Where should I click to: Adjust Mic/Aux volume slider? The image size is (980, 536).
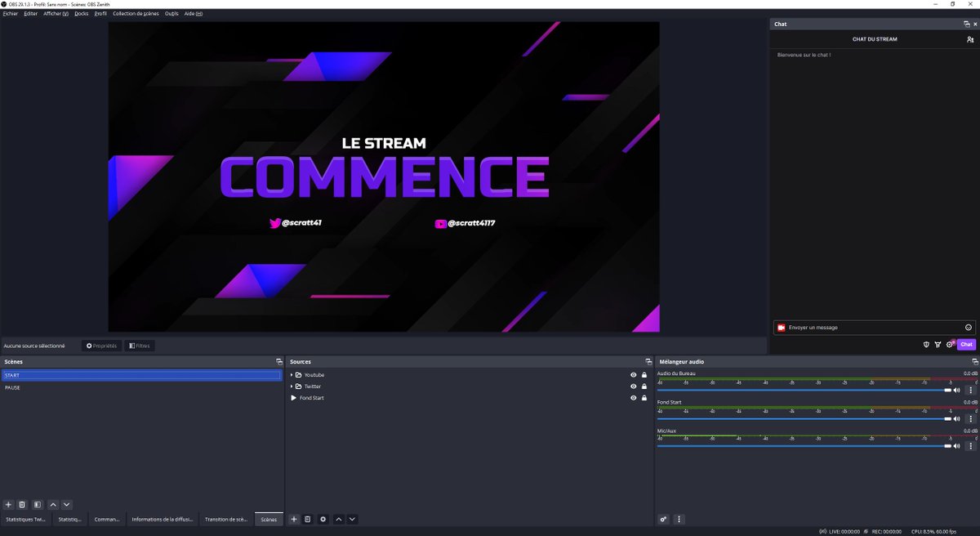click(x=804, y=446)
